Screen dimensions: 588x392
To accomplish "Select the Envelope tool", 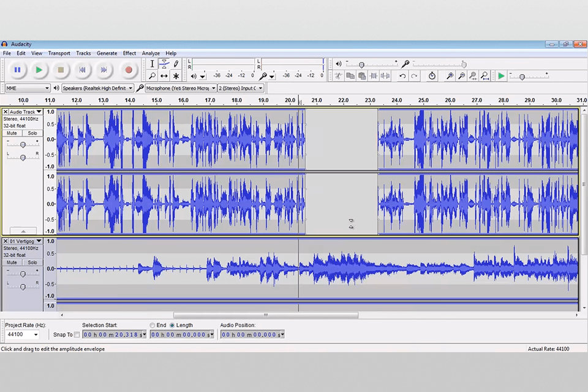I will click(164, 64).
